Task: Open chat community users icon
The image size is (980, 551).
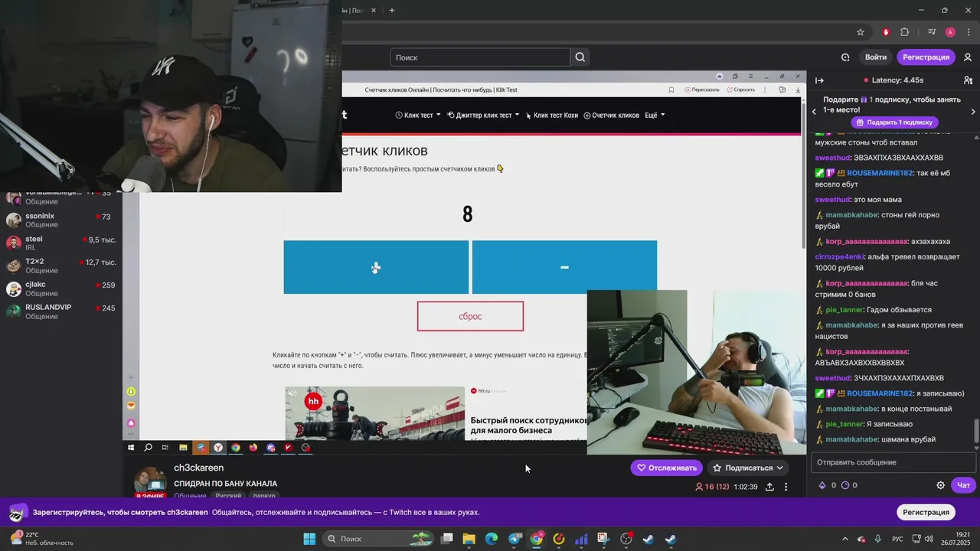Action: 968,80
